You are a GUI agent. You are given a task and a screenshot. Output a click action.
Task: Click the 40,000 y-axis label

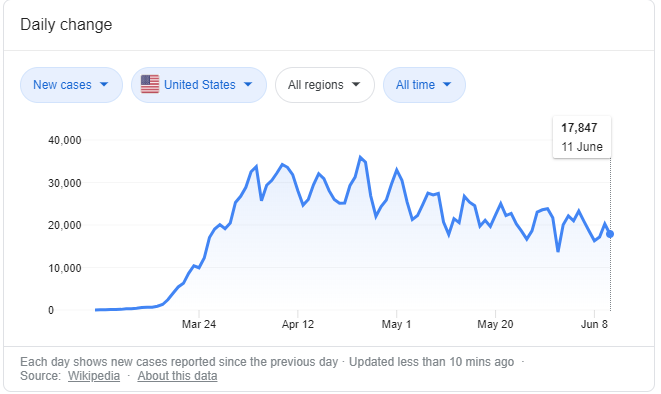pyautogui.click(x=64, y=140)
